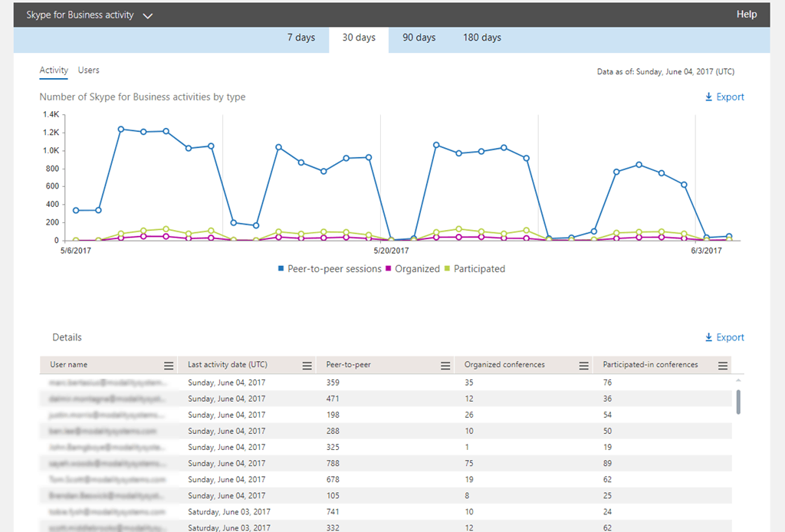785x532 pixels.
Task: Click the magenta Organized legend color square
Action: [389, 269]
